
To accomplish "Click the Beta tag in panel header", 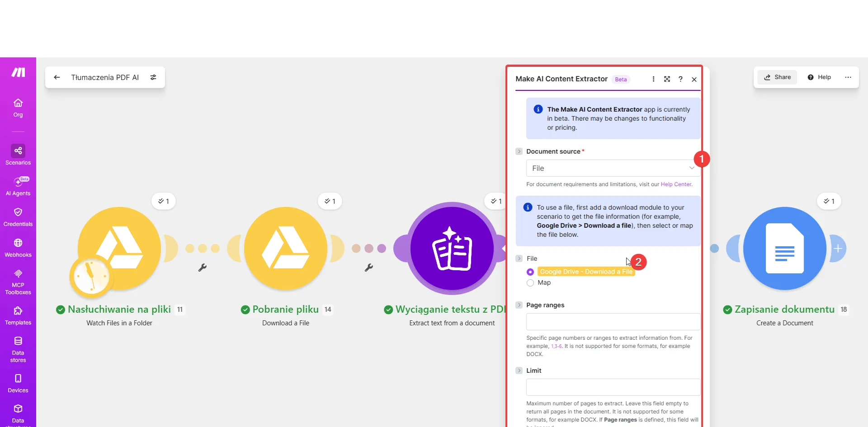I will (x=621, y=80).
